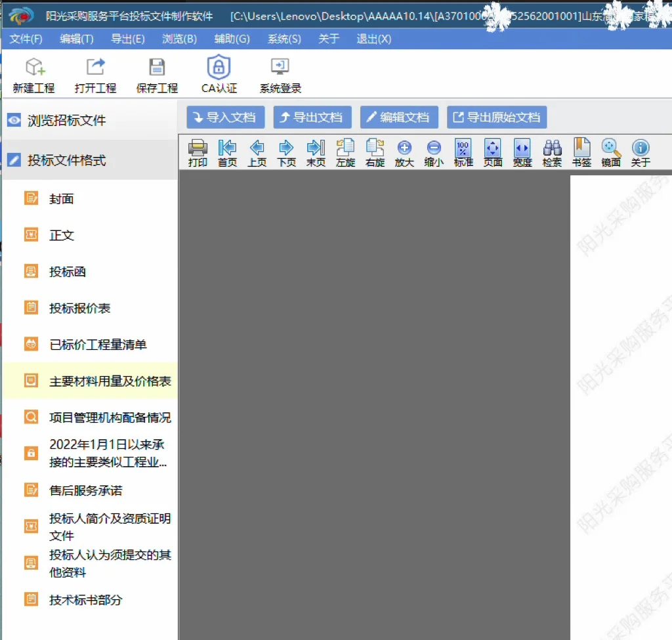Click the 新建工程 (New Project) icon
Image resolution: width=672 pixels, height=640 pixels.
click(32, 74)
